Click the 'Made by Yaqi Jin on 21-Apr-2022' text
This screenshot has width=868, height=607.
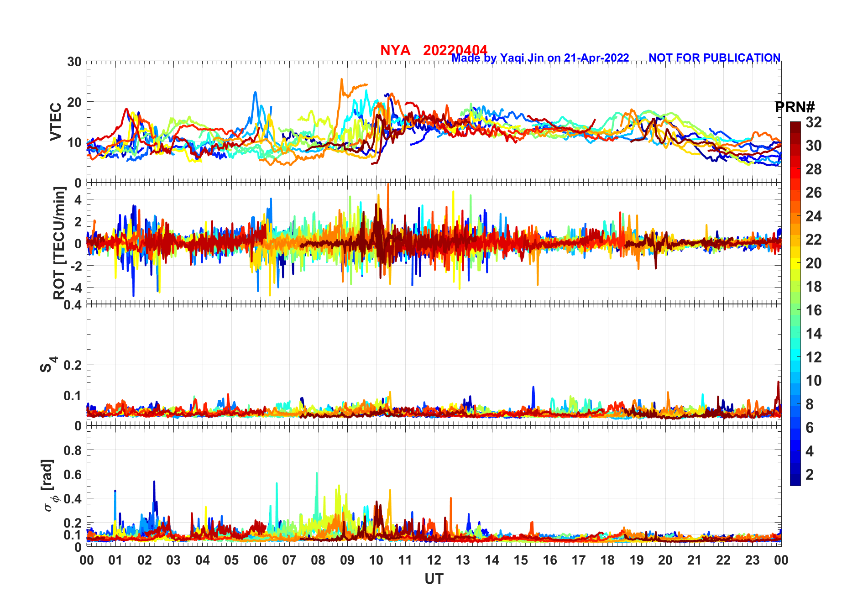tap(540, 58)
